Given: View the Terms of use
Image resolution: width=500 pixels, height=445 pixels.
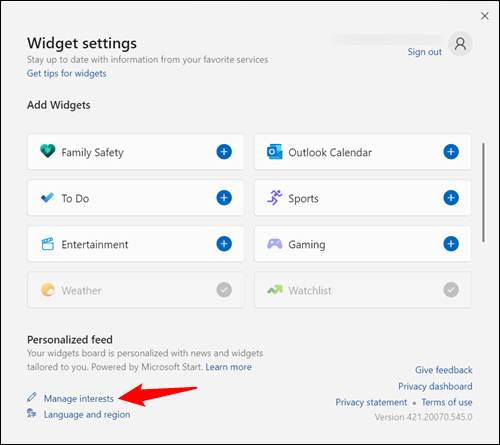Looking at the screenshot, I should coord(447,402).
